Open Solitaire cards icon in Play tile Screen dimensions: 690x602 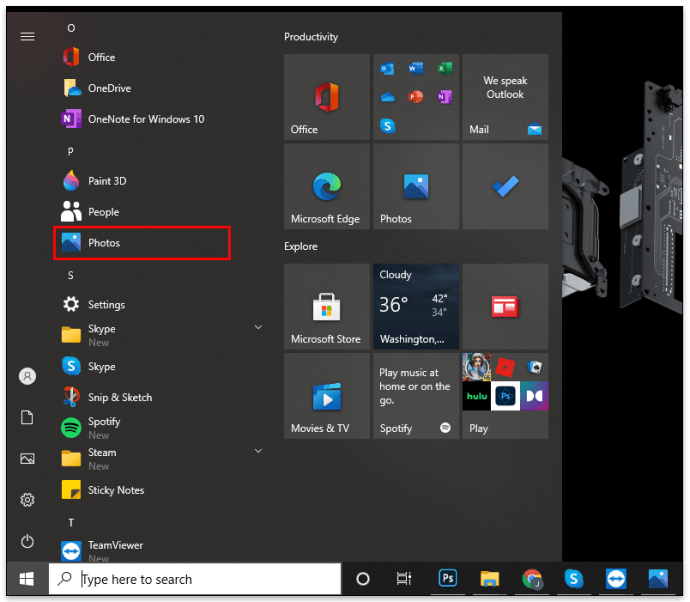coord(534,366)
